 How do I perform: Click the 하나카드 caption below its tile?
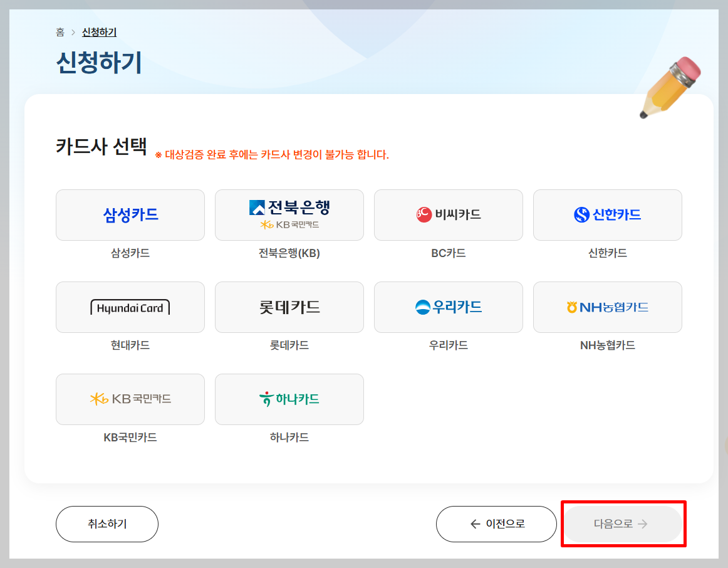point(289,438)
